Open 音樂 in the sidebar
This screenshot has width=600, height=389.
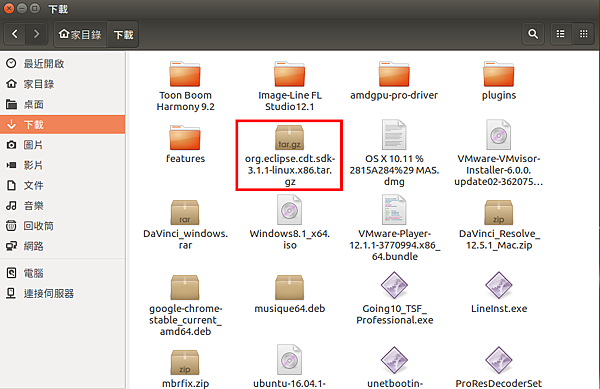click(62, 205)
